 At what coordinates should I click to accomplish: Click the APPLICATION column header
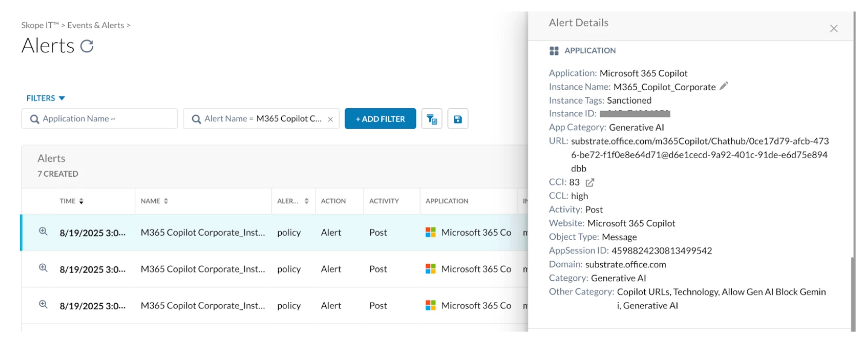click(447, 201)
